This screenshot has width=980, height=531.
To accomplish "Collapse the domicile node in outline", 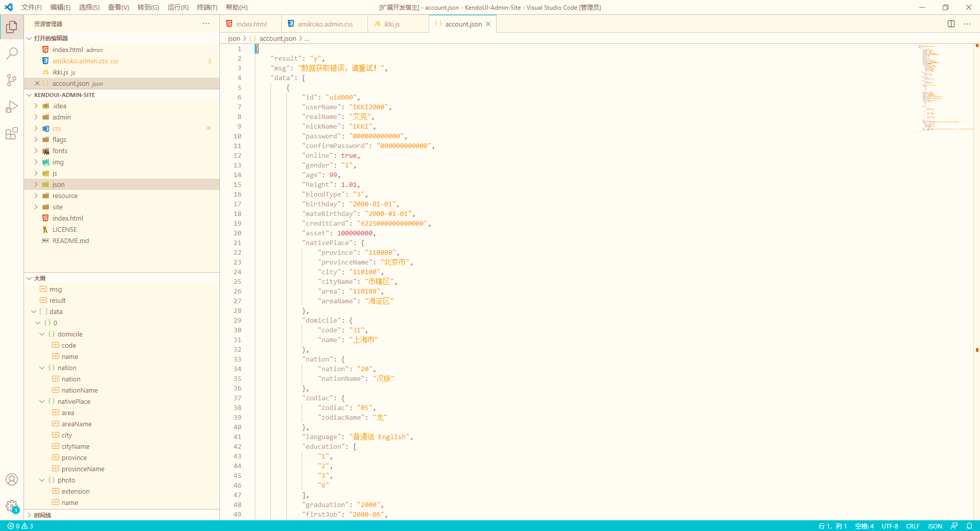I will pyautogui.click(x=42, y=334).
